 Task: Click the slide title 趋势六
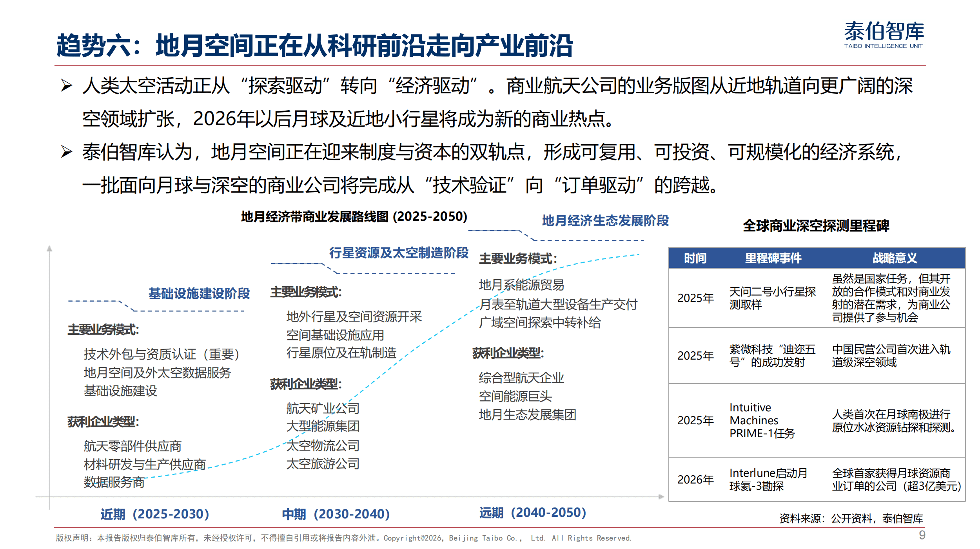[314, 45]
